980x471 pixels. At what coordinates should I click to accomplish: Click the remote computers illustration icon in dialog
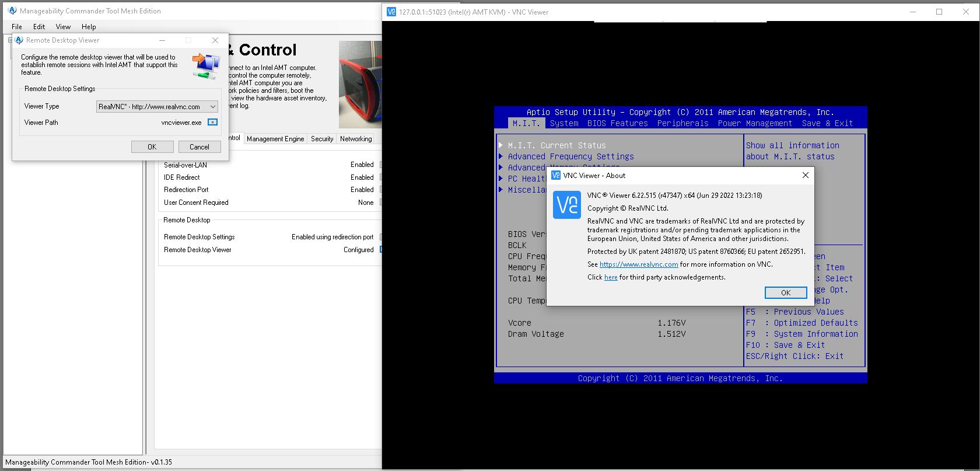pos(206,66)
